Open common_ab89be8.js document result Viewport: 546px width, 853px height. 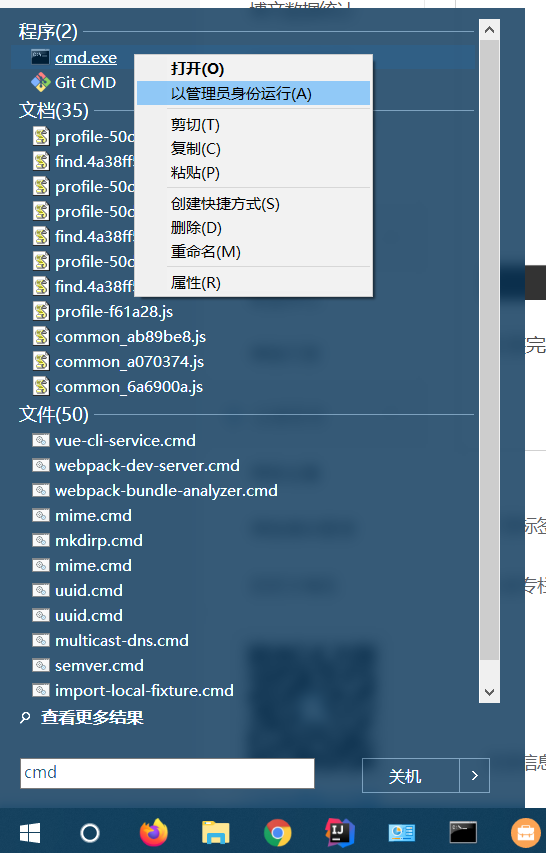pos(131,337)
